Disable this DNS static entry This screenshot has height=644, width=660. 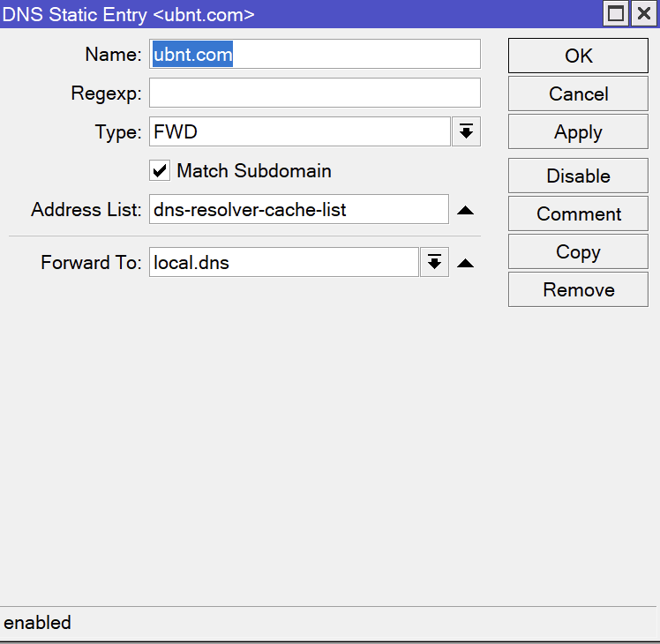pos(578,176)
